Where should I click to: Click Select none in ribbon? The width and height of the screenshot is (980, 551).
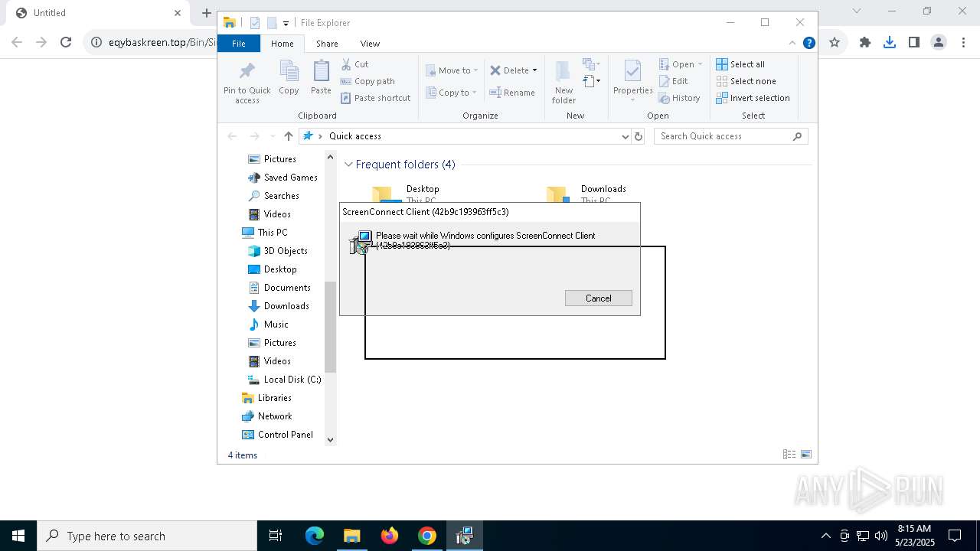click(x=746, y=81)
